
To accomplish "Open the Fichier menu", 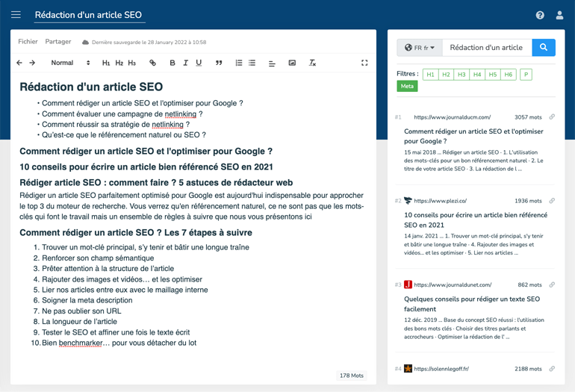I will click(28, 42).
